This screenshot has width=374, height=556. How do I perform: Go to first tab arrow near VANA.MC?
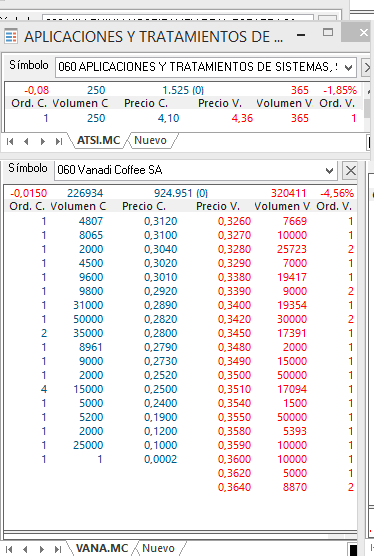pyautogui.click(x=9, y=549)
